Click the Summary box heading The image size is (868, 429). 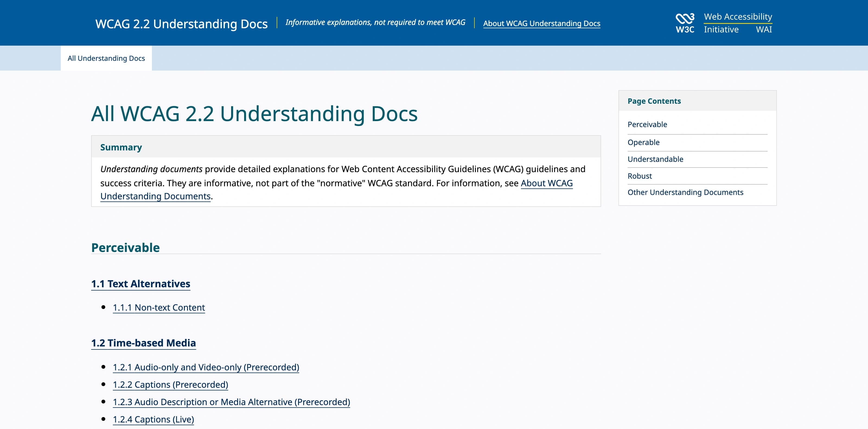(x=121, y=147)
